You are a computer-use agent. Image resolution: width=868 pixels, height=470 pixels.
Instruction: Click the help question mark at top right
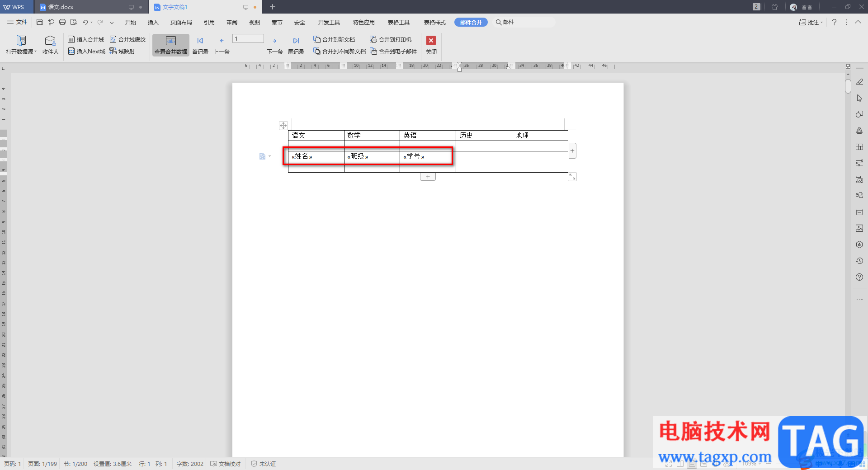[x=834, y=22]
